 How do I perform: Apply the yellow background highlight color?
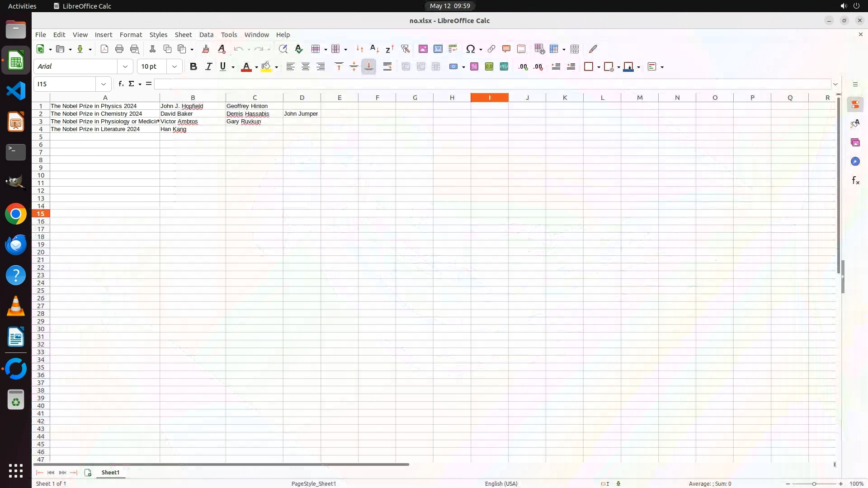[266, 66]
